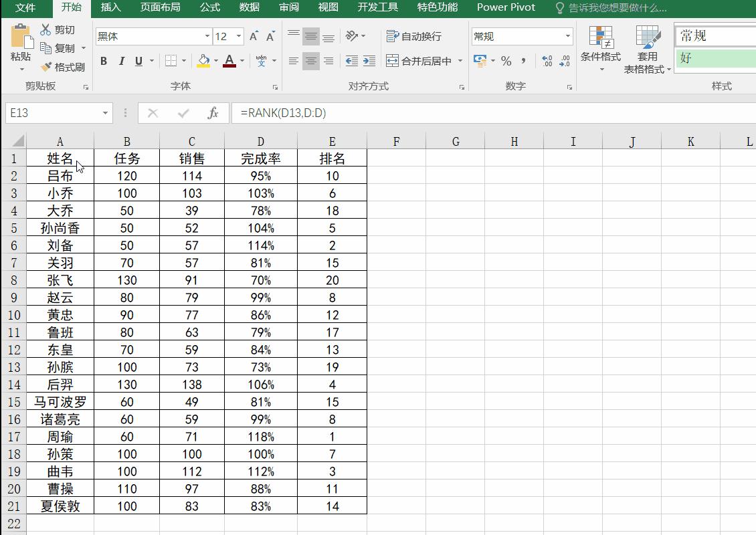
Task: Expand merge and center options arrow
Action: (x=460, y=62)
